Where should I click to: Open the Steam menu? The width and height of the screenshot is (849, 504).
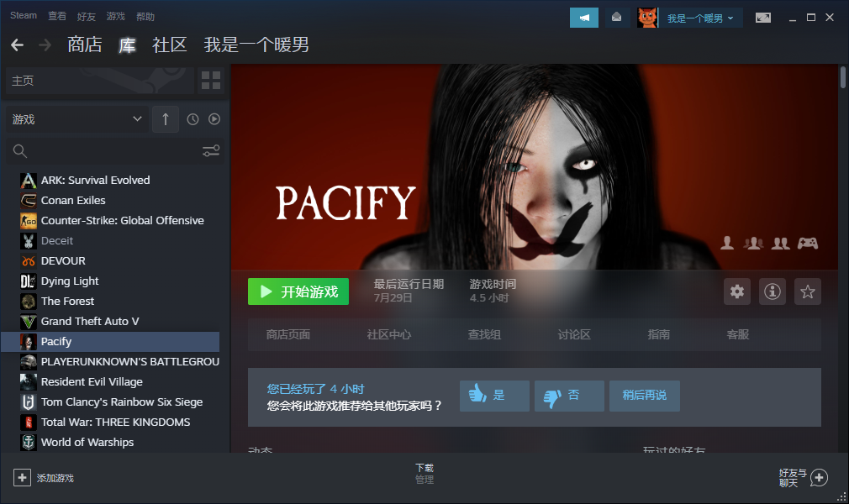[24, 15]
